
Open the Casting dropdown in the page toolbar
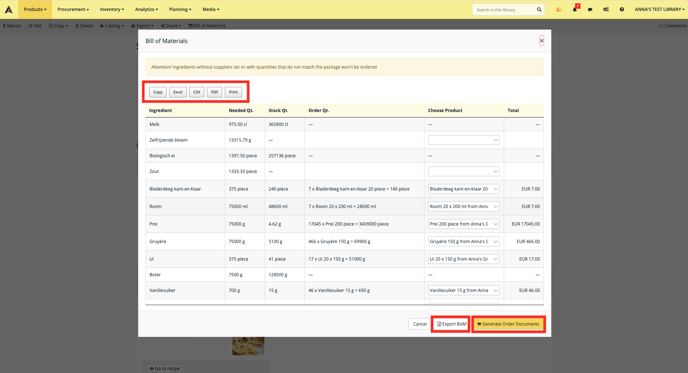pos(112,26)
